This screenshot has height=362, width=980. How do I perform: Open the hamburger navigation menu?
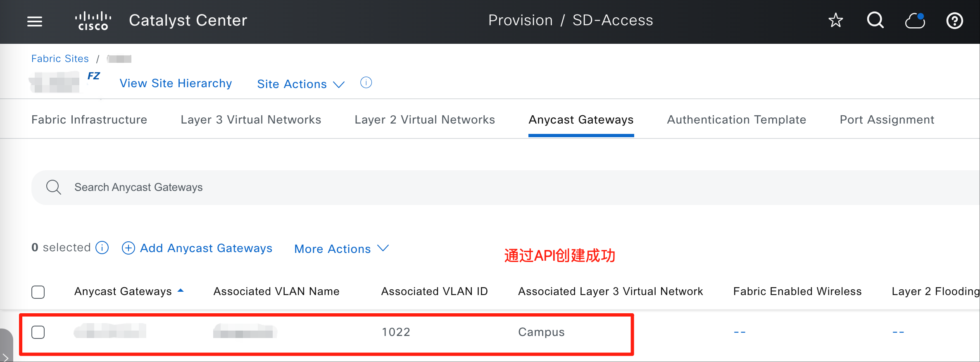coord(35,21)
